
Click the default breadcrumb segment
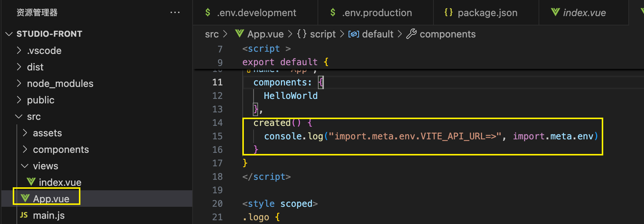click(x=378, y=34)
